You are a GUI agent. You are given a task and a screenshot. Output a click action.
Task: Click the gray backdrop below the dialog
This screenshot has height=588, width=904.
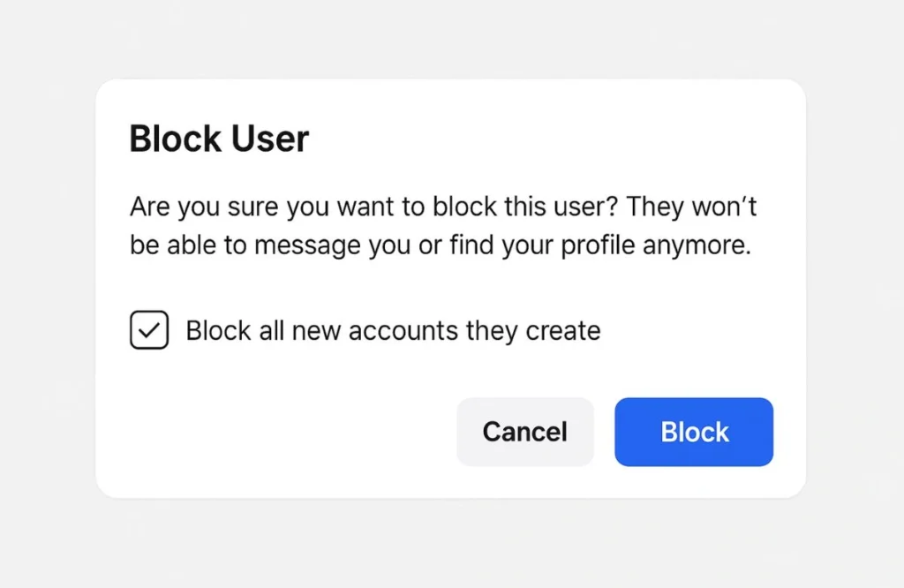[x=450, y=543]
